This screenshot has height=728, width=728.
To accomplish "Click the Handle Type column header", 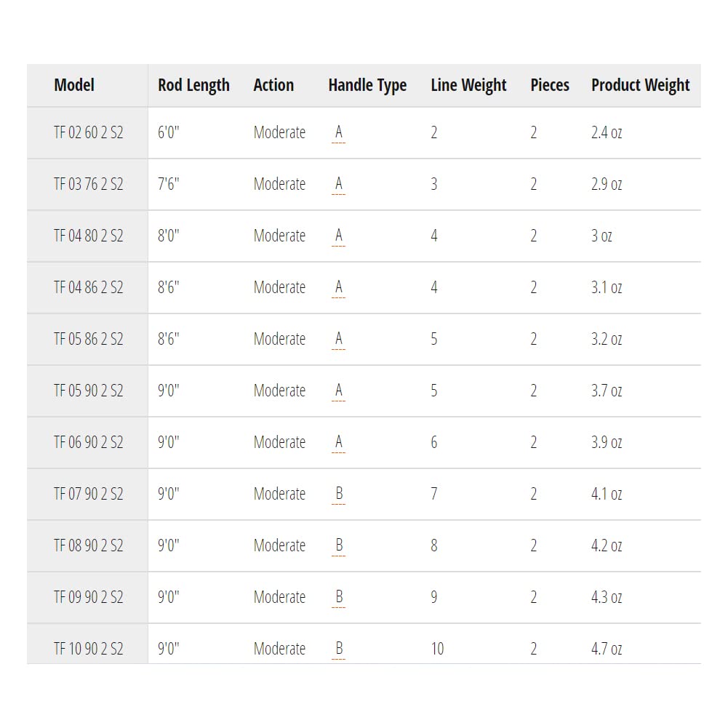I will coord(367,85).
